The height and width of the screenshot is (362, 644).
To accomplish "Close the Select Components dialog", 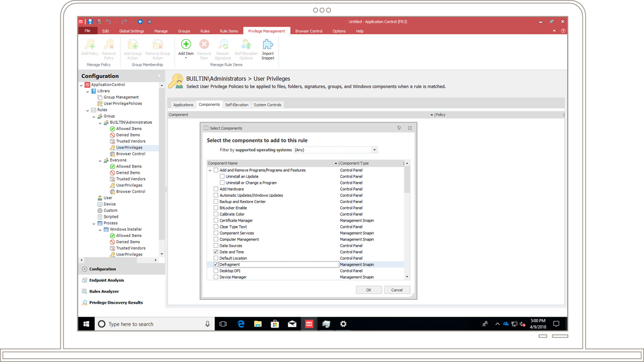I will (x=410, y=128).
